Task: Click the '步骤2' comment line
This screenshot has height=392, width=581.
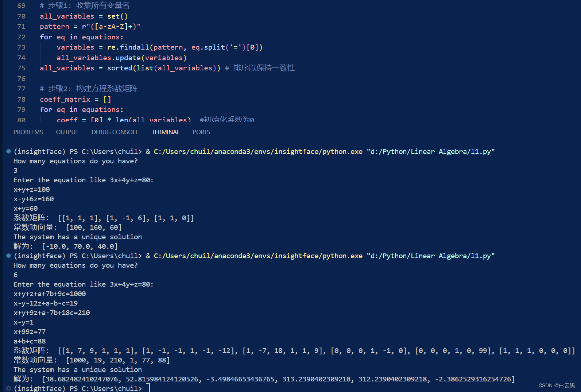Action: 89,89
